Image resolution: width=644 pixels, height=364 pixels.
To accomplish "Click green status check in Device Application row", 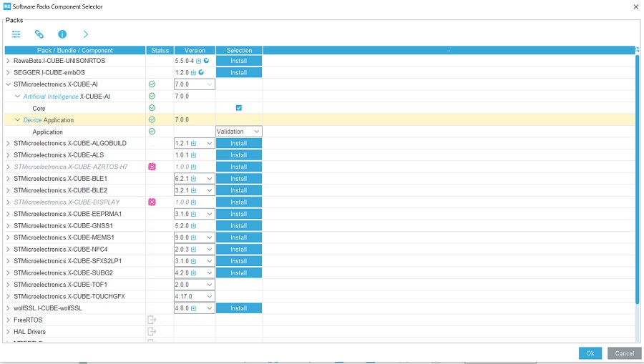I will click(x=152, y=120).
